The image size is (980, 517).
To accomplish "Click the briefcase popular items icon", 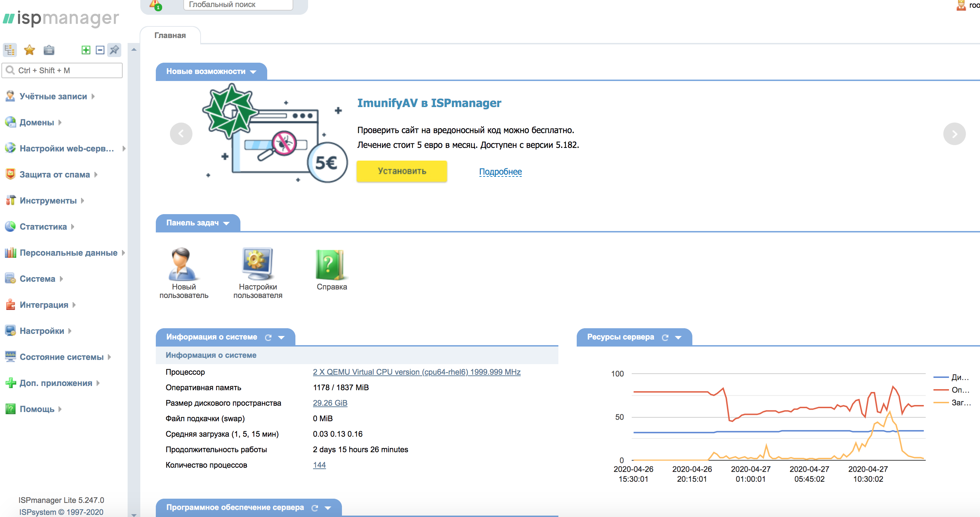I will [49, 50].
